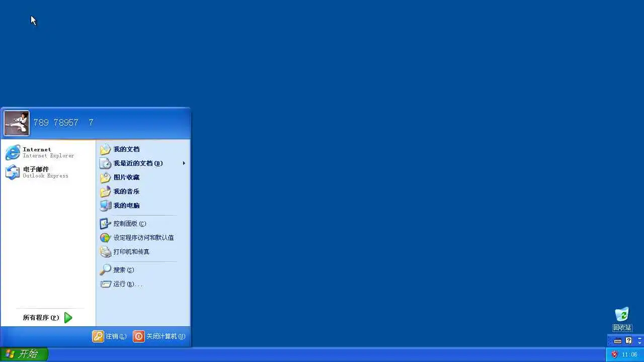The width and height of the screenshot is (644, 362).
Task: Click the user name 789 78957 7
Action: tap(63, 123)
